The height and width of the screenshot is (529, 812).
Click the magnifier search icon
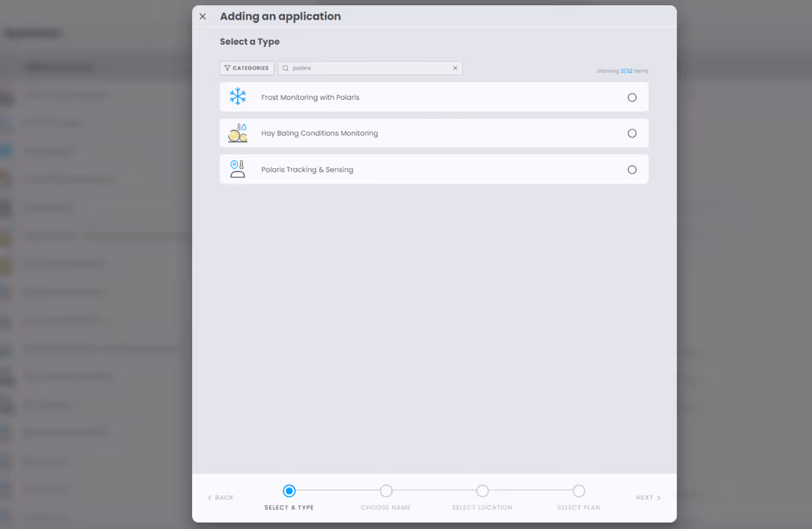tap(286, 68)
